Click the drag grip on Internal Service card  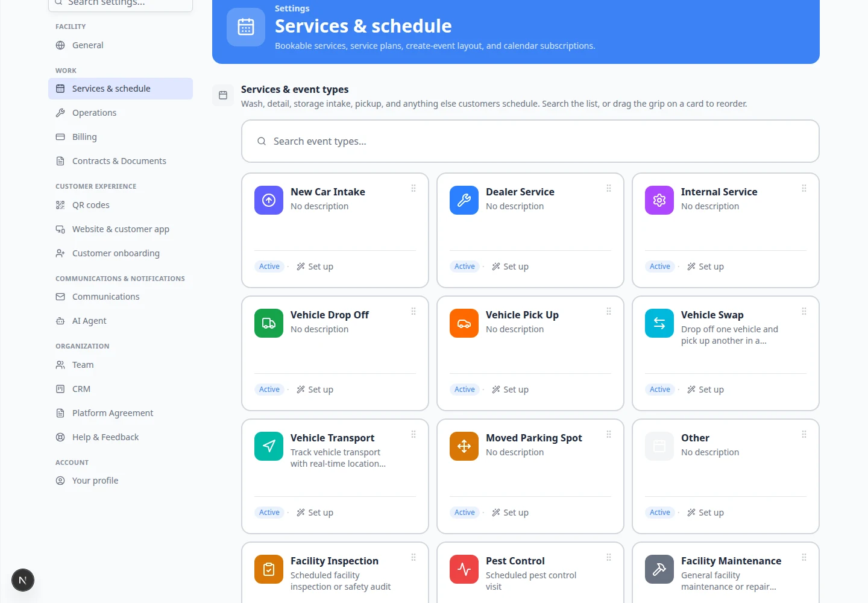tap(804, 188)
